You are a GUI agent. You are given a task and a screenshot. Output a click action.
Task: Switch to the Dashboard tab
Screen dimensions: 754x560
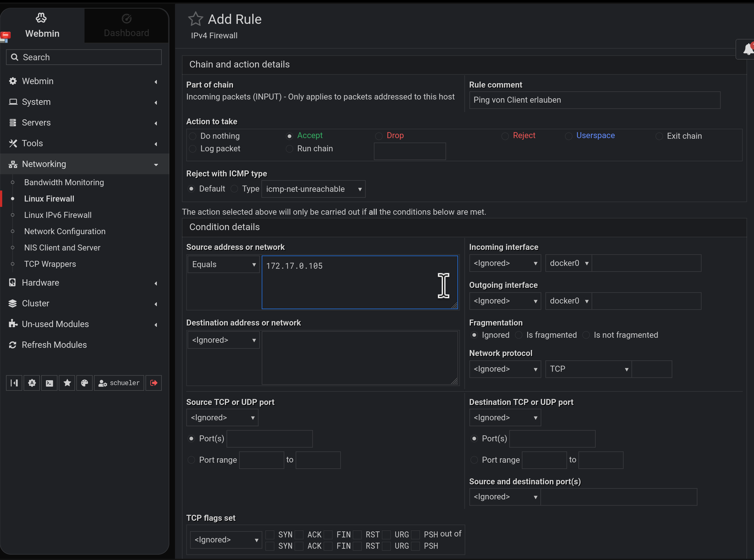click(x=126, y=26)
